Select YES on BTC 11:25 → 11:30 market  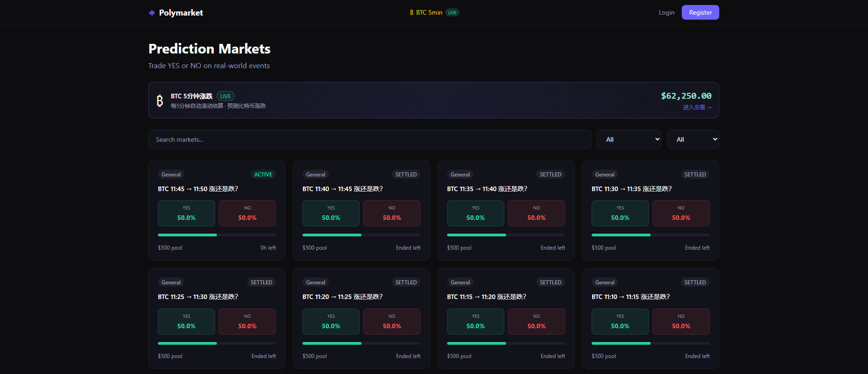point(186,321)
